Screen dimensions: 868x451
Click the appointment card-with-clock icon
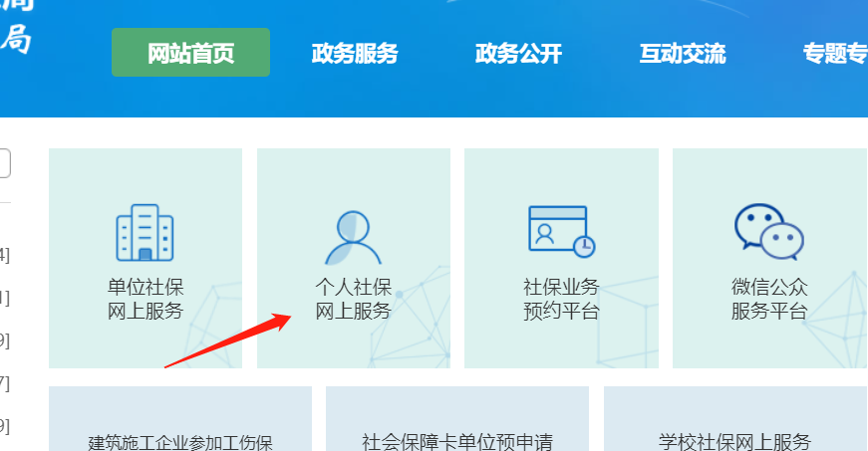coord(561,232)
